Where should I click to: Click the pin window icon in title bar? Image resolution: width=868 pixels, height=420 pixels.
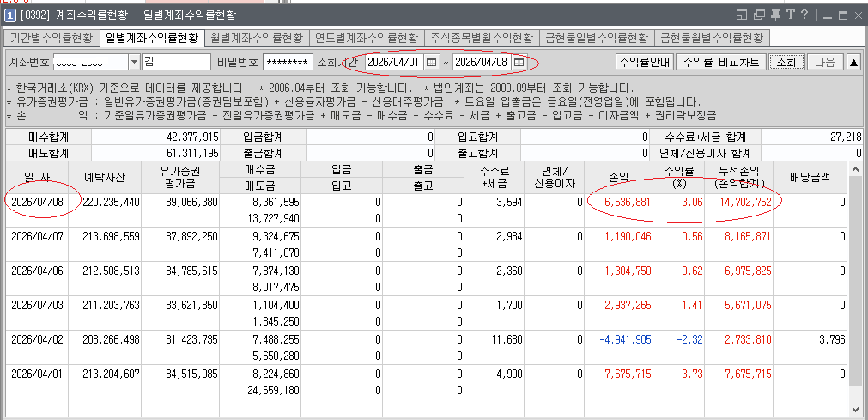click(776, 15)
